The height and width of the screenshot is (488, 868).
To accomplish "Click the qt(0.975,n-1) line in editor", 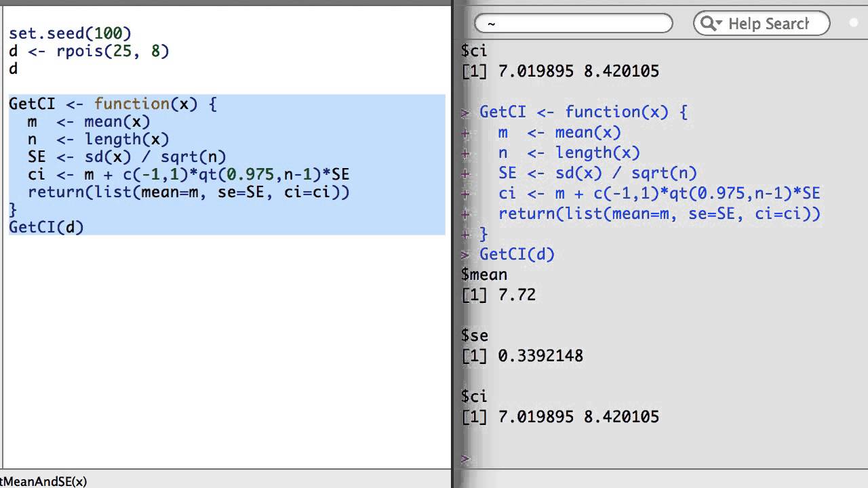I will (189, 174).
